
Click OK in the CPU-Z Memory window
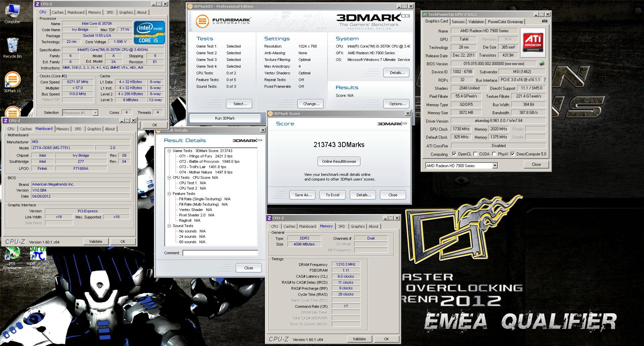point(386,339)
